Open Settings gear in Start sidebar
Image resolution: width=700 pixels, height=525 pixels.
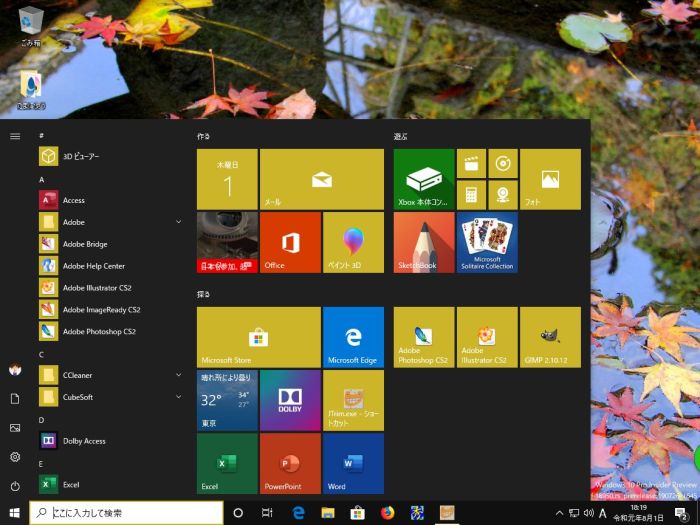15,457
